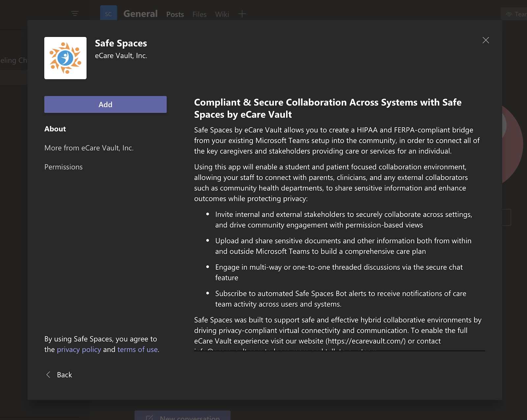
Task: Click the ecarevault.com URL in the description
Action: (366, 341)
